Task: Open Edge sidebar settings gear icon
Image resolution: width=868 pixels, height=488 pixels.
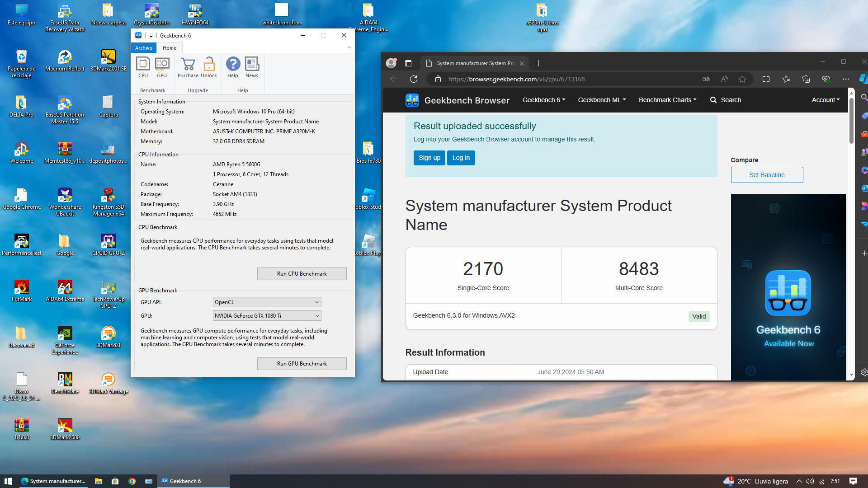Action: [864, 372]
